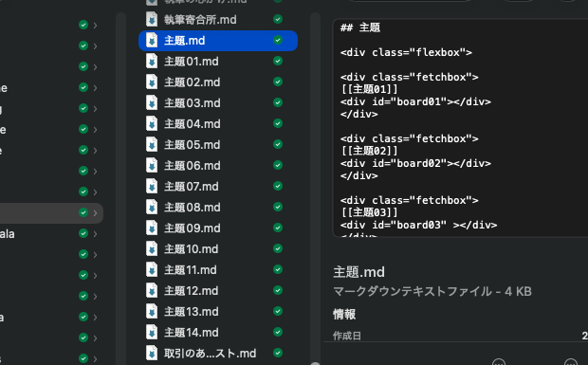Click the [[主題01]] link text in the preview

pos(369,89)
